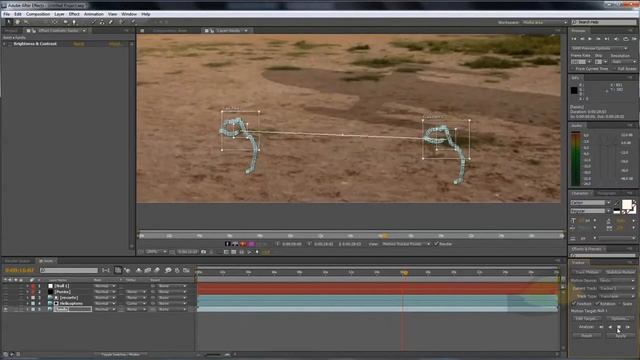Screen dimensions: 640x360
Task: Toggle Scale checkbox in Tracker
Action: tap(620, 304)
